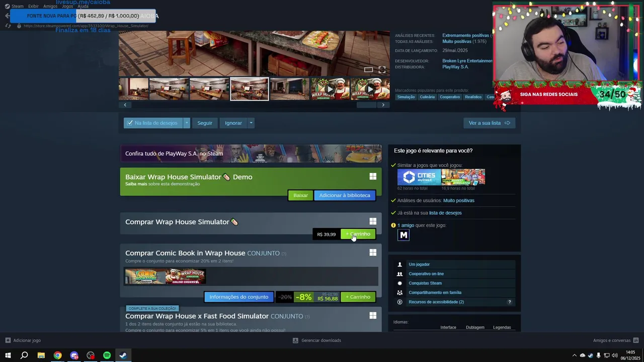The image size is (644, 362).
Task: Click the Steam icon in the taskbar
Action: coord(123,355)
